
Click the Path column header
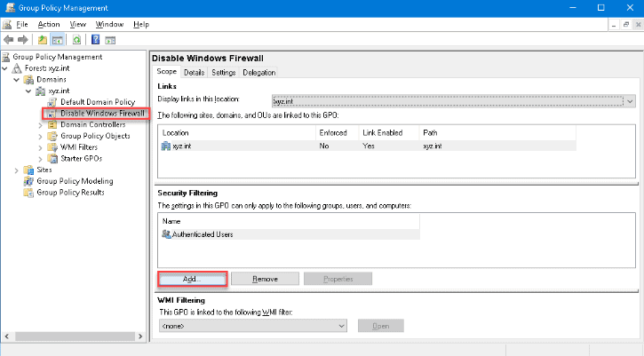pyautogui.click(x=497, y=132)
